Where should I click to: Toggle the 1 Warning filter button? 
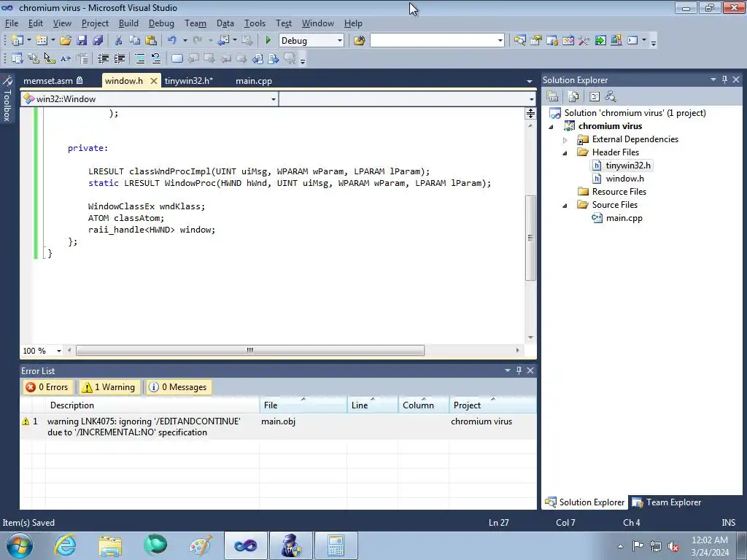pyautogui.click(x=109, y=387)
